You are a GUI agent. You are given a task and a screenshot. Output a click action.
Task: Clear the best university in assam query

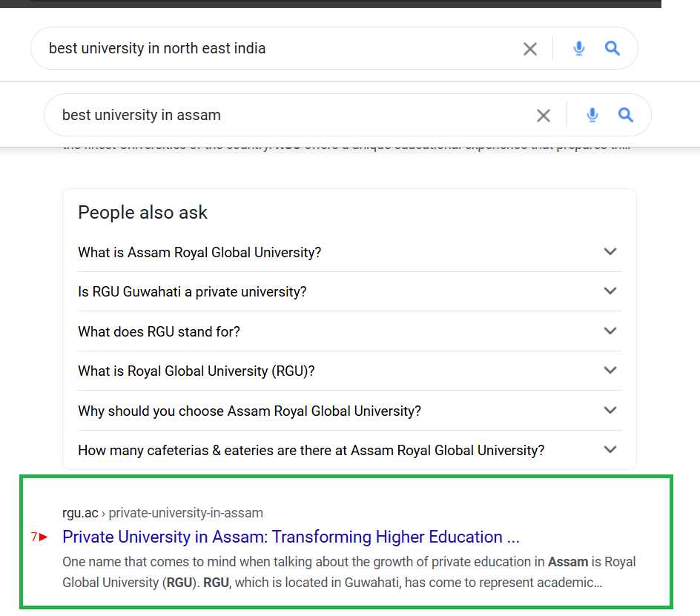point(544,116)
